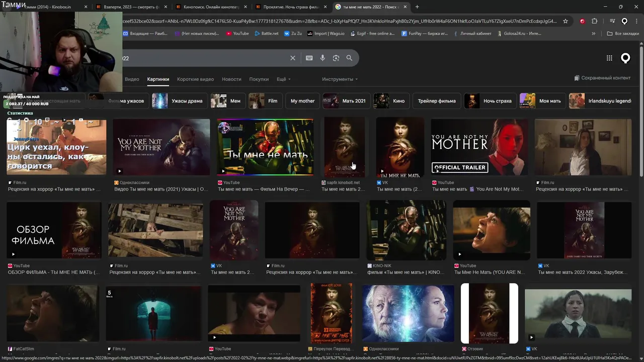The height and width of the screenshot is (362, 644).
Task: Open the 'Ezgif - free online' bookmark
Action: tap(372, 34)
